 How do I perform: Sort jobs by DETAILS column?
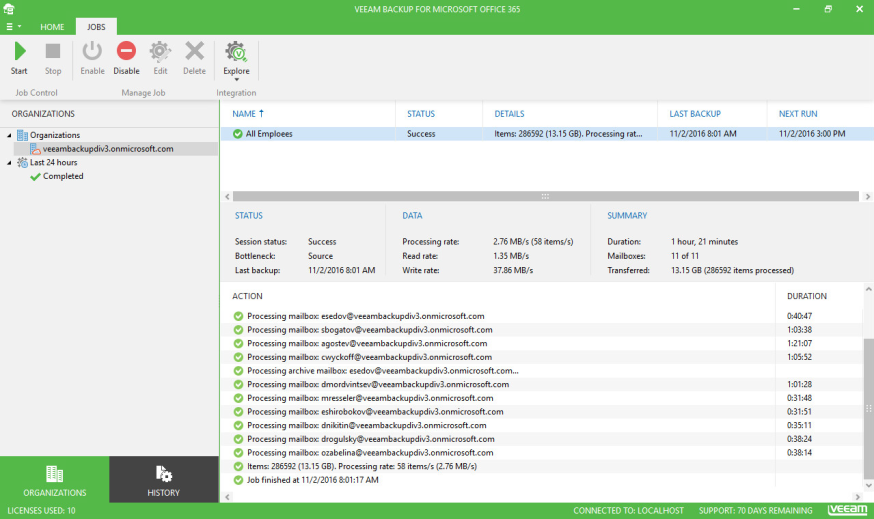[509, 114]
